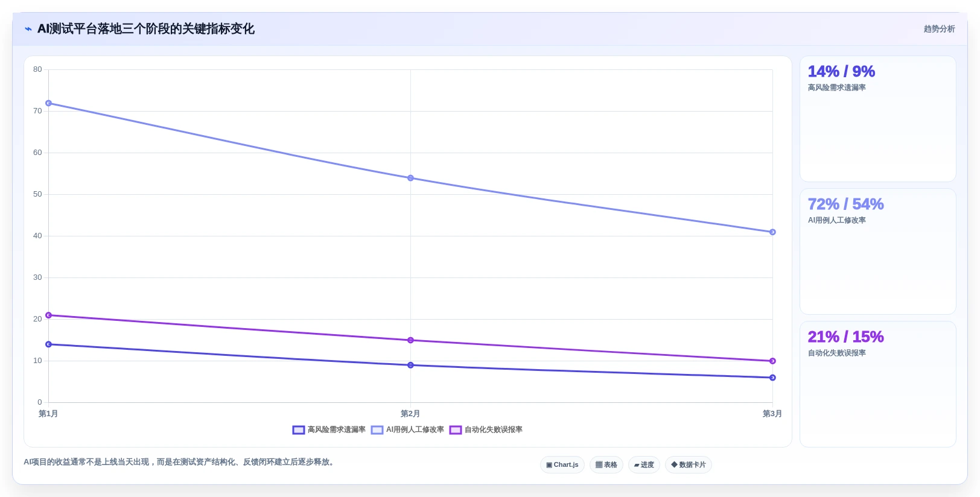Click the y-axis label 0
This screenshot has width=980, height=497.
pos(40,402)
